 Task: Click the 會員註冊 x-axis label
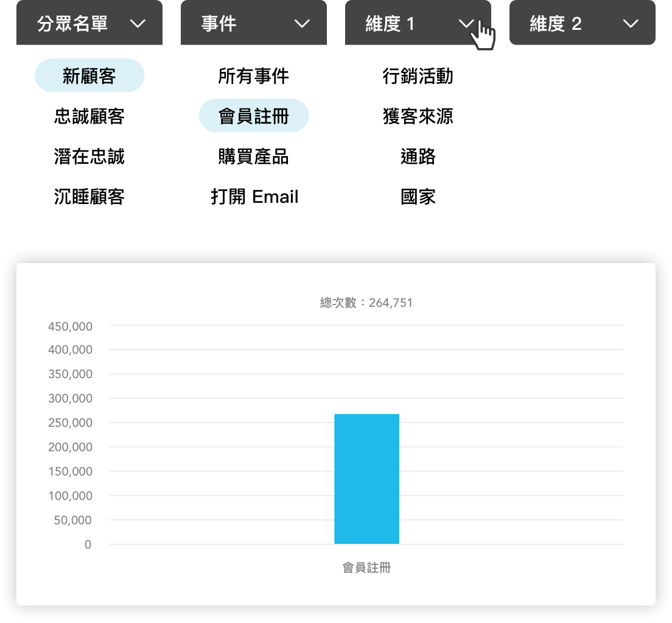(x=366, y=568)
